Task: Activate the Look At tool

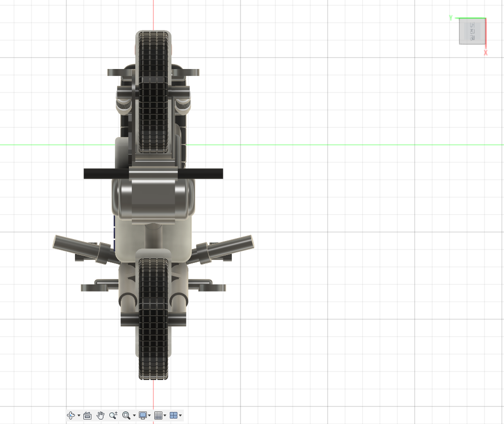Action: [87, 415]
